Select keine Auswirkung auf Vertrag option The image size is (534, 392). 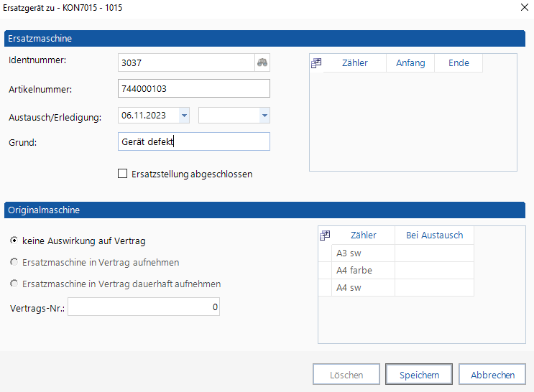14,241
